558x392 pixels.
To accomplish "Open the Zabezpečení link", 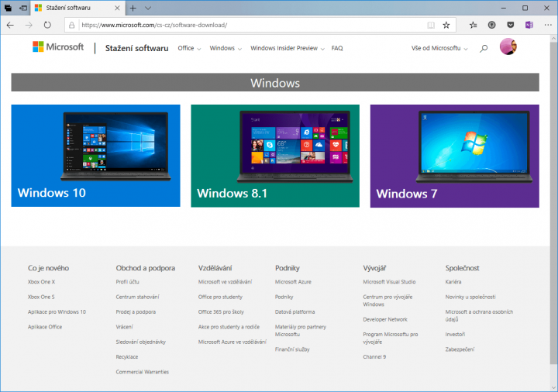I will [x=460, y=349].
